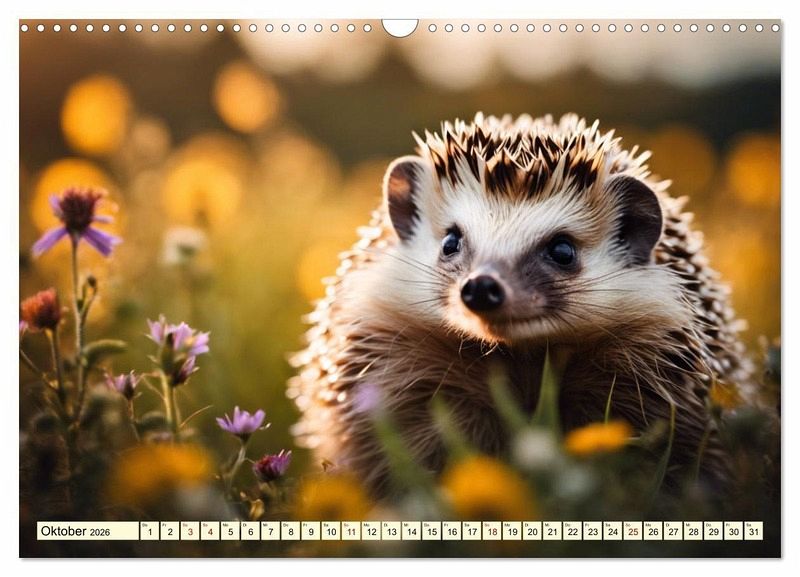Choose day 30 in the date strip
The width and height of the screenshot is (800, 577).
733,531
